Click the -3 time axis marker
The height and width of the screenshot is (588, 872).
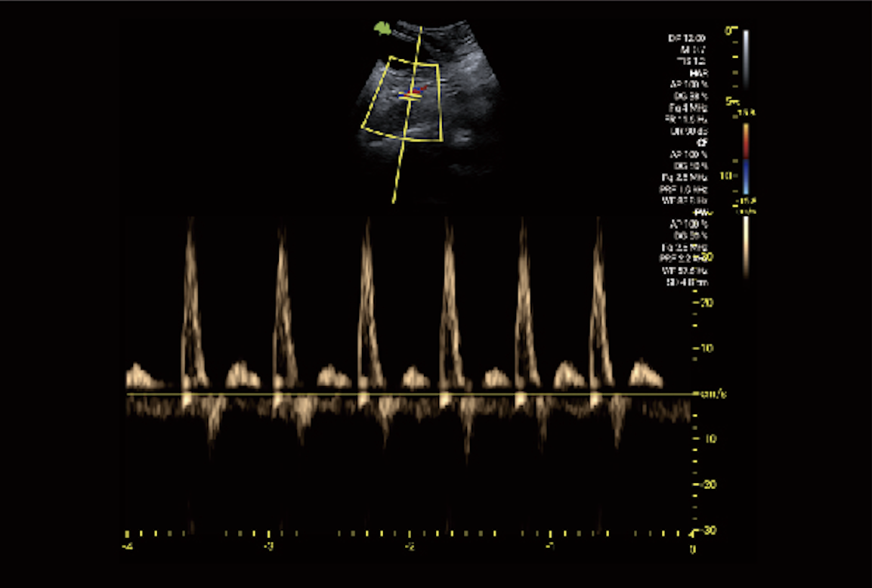coord(268,543)
